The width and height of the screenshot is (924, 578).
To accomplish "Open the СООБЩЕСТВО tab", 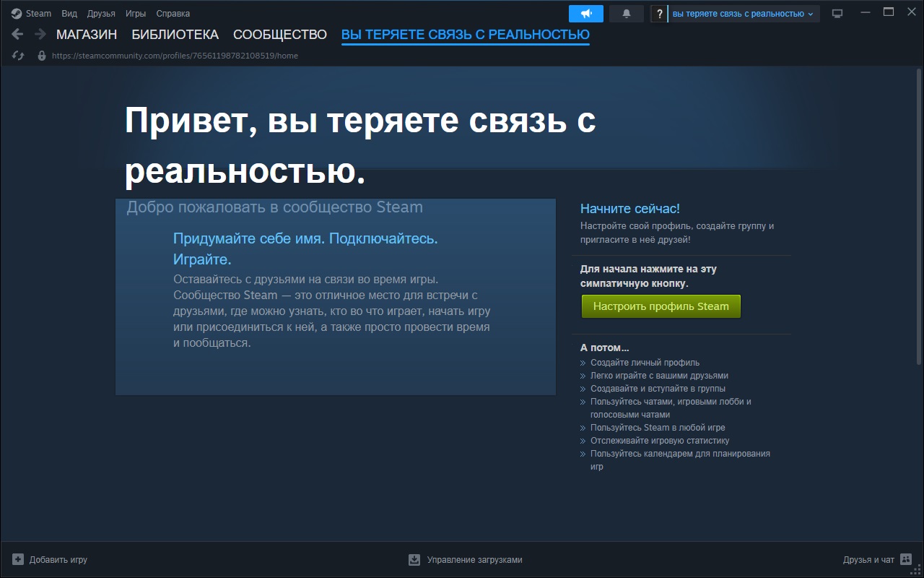I will pyautogui.click(x=279, y=35).
